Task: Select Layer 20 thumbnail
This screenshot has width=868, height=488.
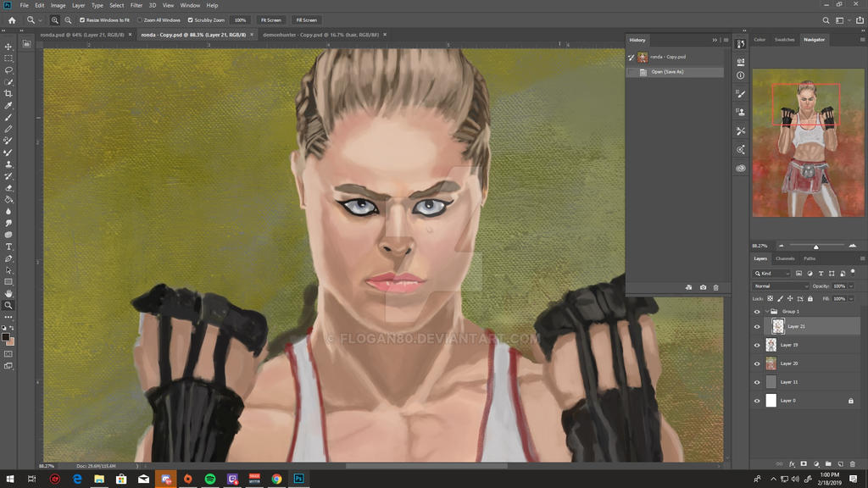Action: click(x=771, y=363)
